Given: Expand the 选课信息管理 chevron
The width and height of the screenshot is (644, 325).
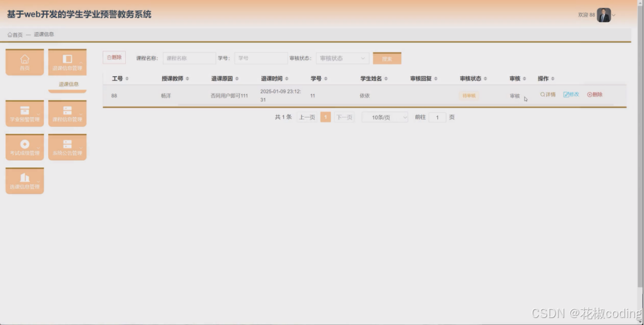Looking at the screenshot, I should 38,181.
